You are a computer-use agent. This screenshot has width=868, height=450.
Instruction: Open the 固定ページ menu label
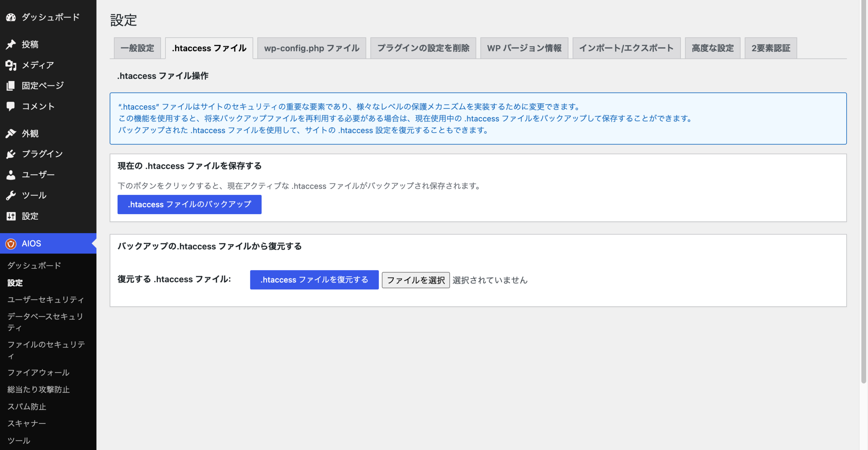(43, 86)
